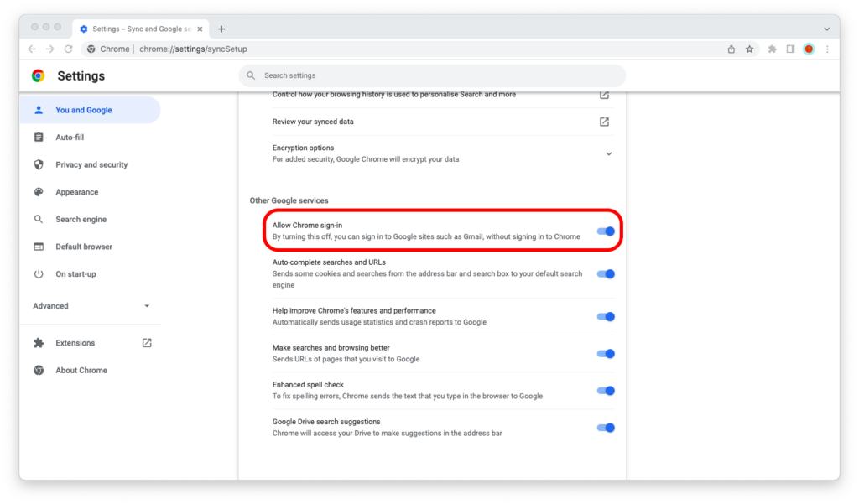This screenshot has width=859, height=504.
Task: Open the profile avatar menu
Action: pos(810,49)
